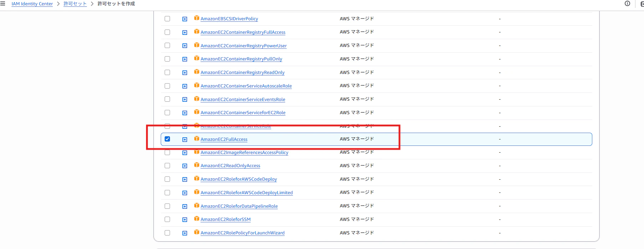Open the AmazonEC2RolePolicyForLaunchWizard link
644x249 pixels.
[243, 233]
